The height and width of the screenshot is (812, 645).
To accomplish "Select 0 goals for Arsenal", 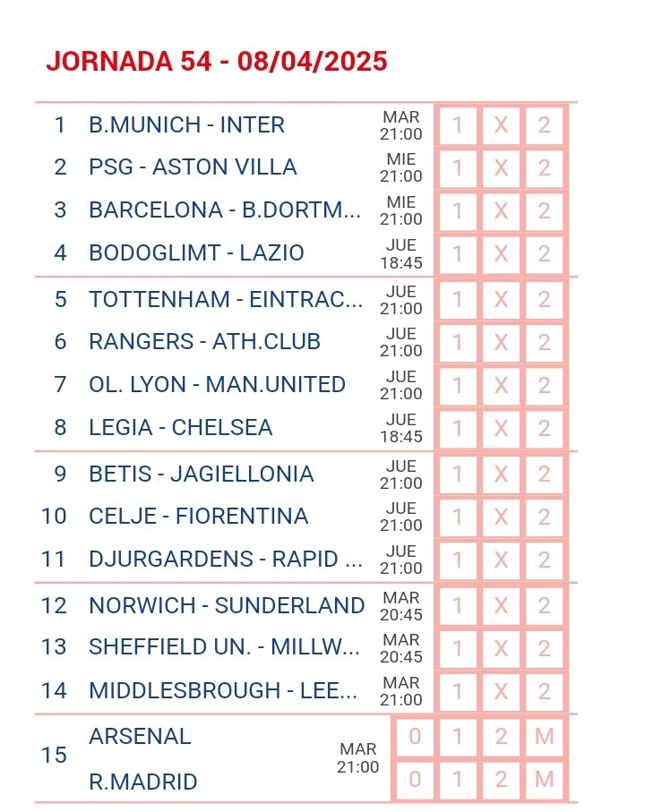I will tap(415, 737).
